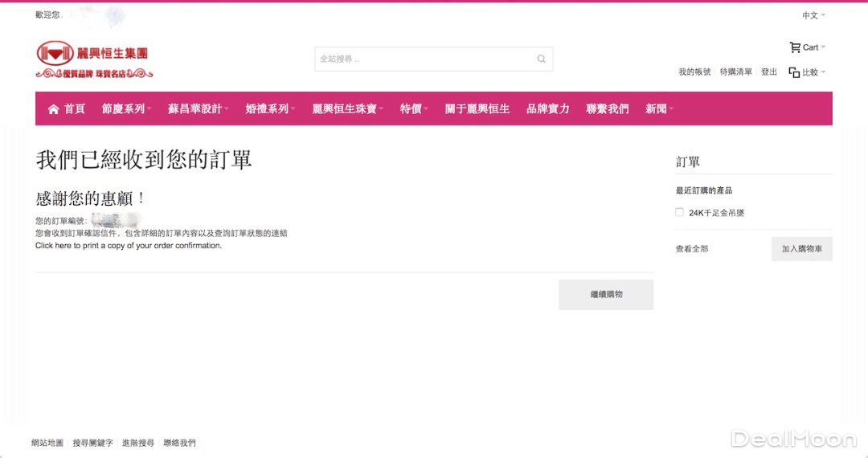The image size is (868, 458).
Task: Tick the 24K千足金吊墜 checkbox
Action: point(680,213)
